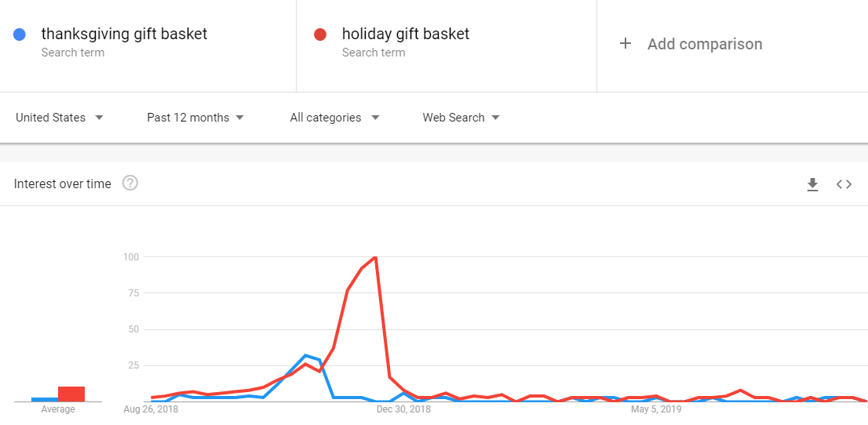
Task: Open the Interest over time help icon
Action: pos(130,183)
